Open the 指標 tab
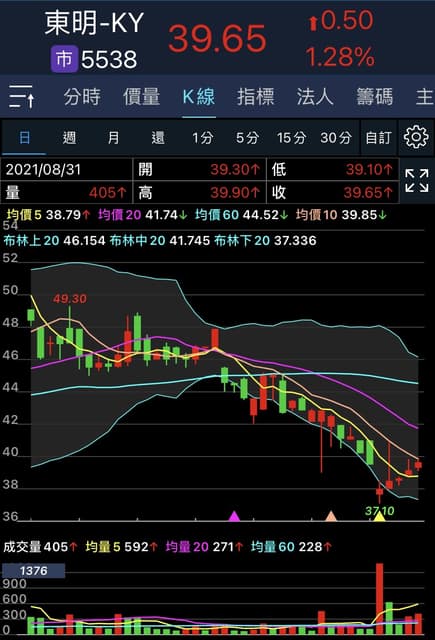 pos(256,97)
